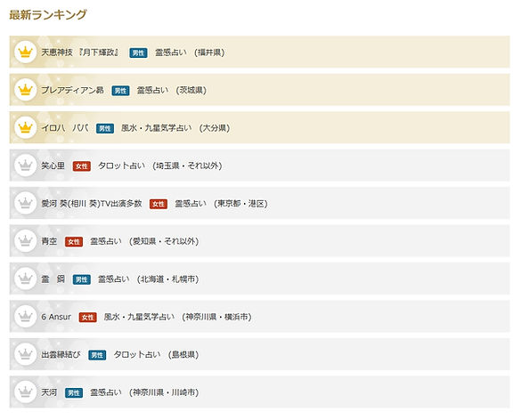Click the 男性 badge in the 福井県 row

138,52
